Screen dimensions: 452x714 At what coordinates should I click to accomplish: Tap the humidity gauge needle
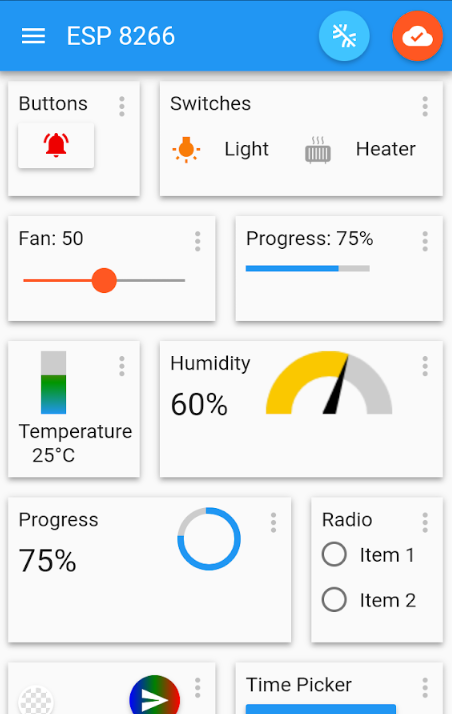337,385
